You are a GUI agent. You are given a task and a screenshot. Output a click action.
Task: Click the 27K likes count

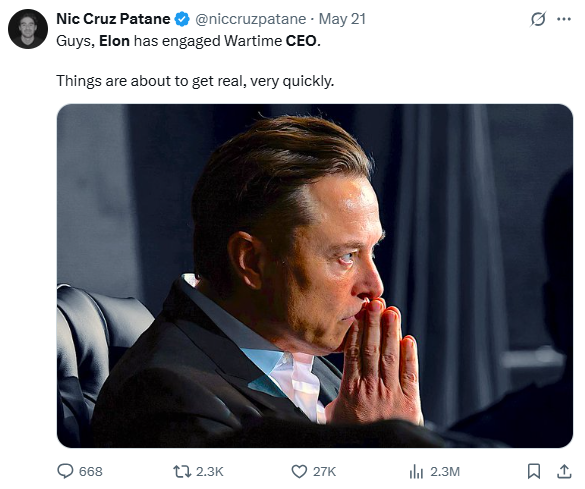325,471
